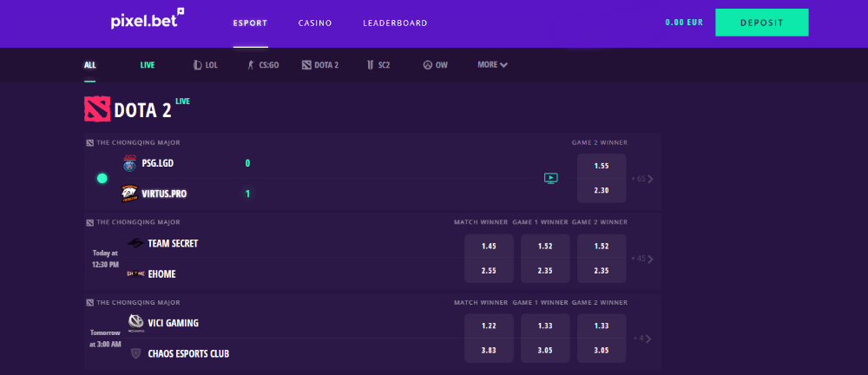Click the DOTA 2 section heading

(x=143, y=110)
